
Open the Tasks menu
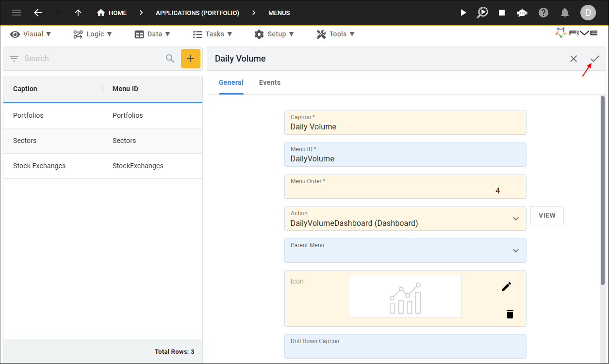pos(213,34)
